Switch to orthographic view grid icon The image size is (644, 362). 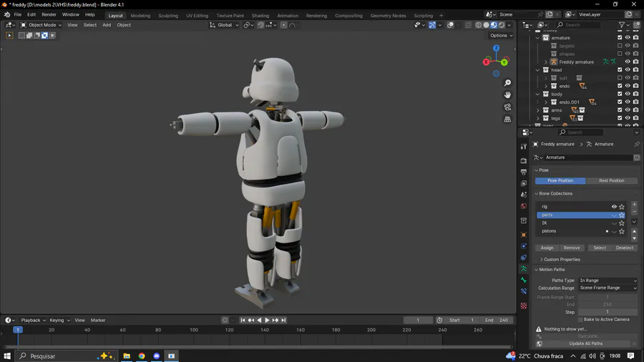pos(507,119)
